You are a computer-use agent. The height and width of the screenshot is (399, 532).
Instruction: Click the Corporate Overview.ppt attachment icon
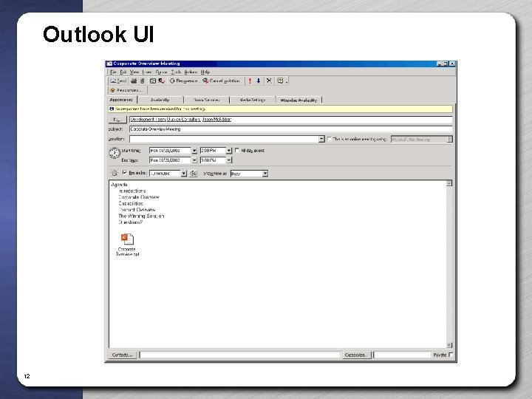pyautogui.click(x=127, y=239)
